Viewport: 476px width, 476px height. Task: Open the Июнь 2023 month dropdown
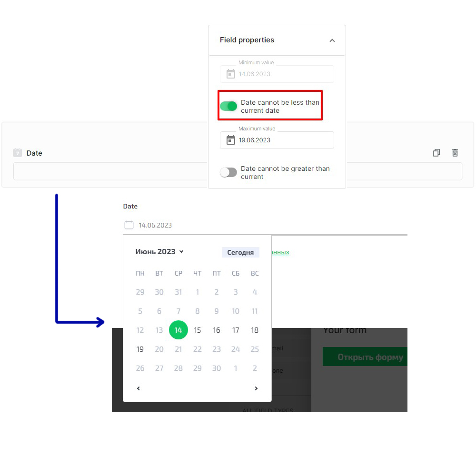coord(159,252)
